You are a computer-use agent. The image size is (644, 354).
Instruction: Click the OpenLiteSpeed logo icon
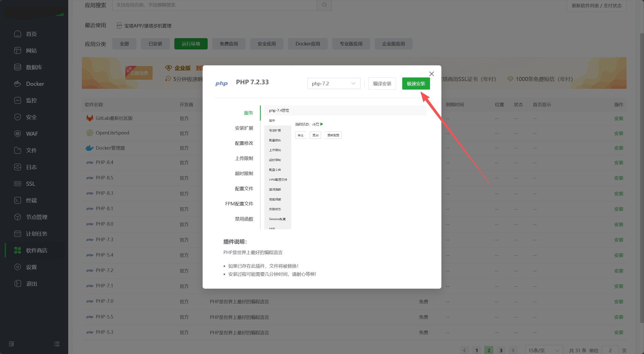click(x=90, y=133)
